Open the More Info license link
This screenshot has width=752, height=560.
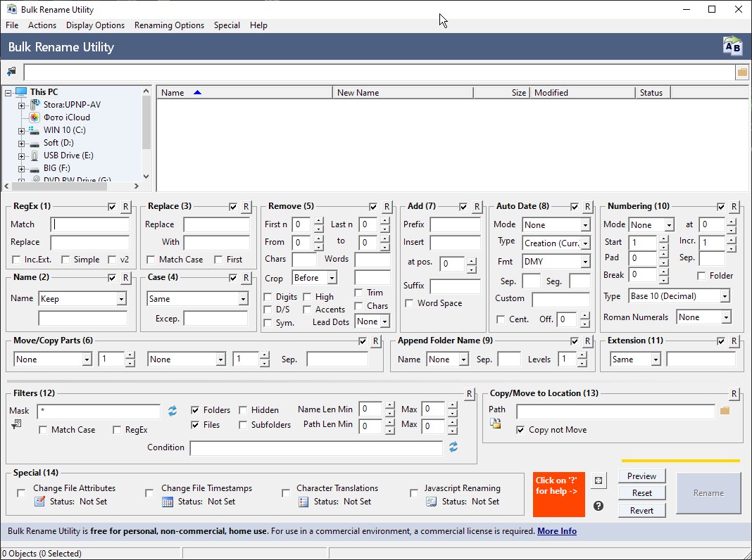click(557, 531)
